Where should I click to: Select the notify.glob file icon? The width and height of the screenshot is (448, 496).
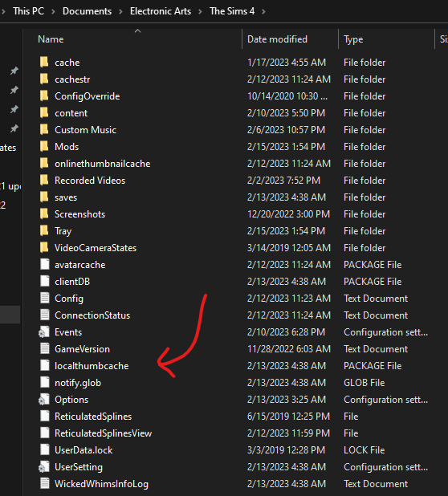[45, 382]
